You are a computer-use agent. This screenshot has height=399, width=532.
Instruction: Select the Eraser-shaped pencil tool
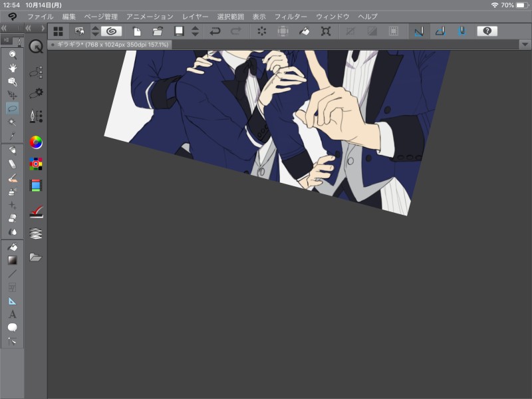point(12,164)
